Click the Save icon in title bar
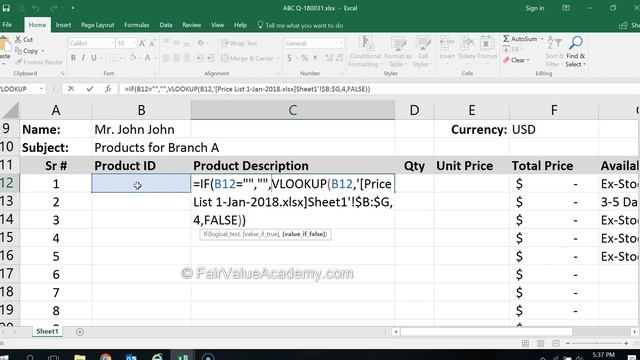640x360 pixels. click(6, 8)
